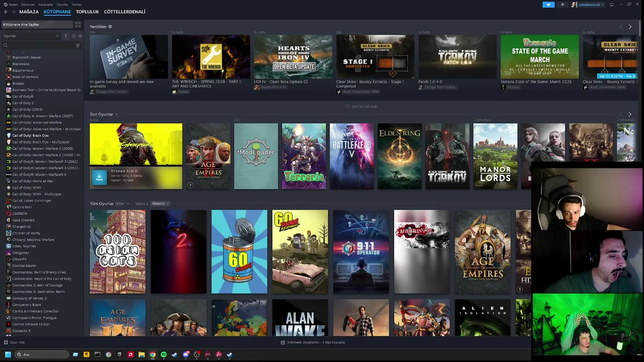Switch to Big Picture mode icon

coord(611,5)
